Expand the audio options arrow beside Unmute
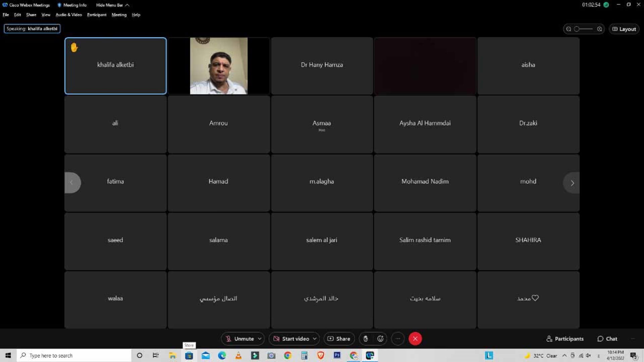Viewport: 644px width, 362px height. (x=260, y=339)
